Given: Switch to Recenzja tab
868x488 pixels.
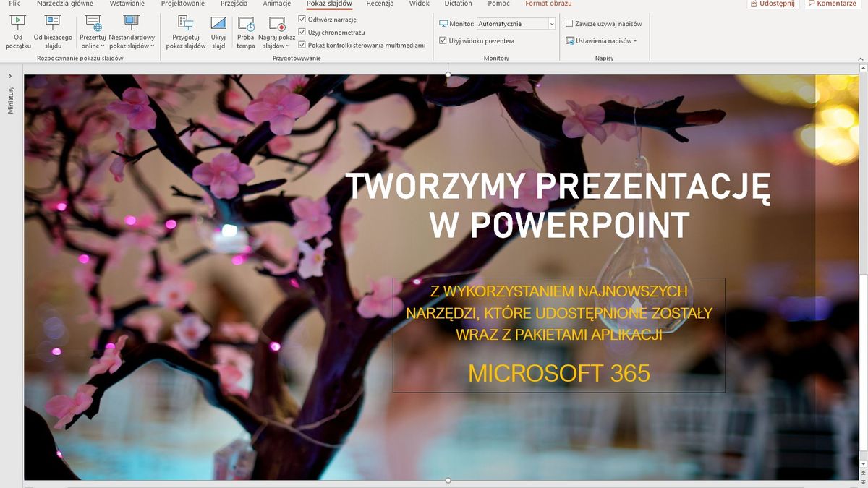Looking at the screenshot, I should tap(380, 4).
